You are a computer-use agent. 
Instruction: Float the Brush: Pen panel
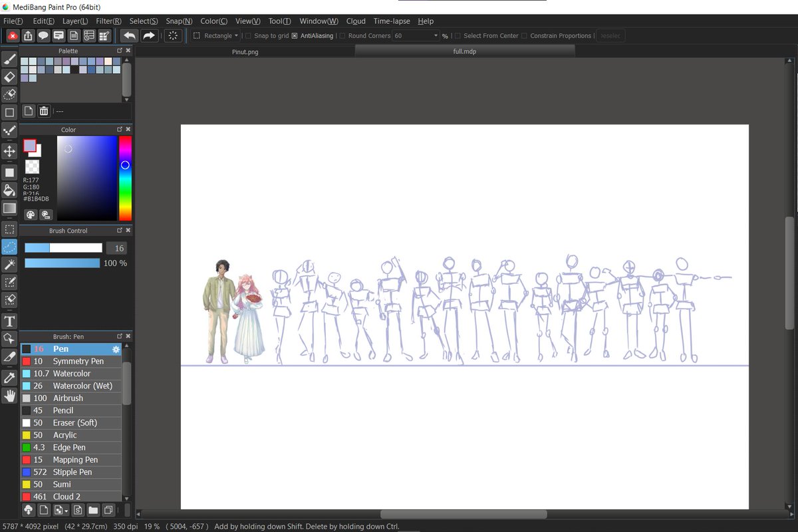point(120,336)
